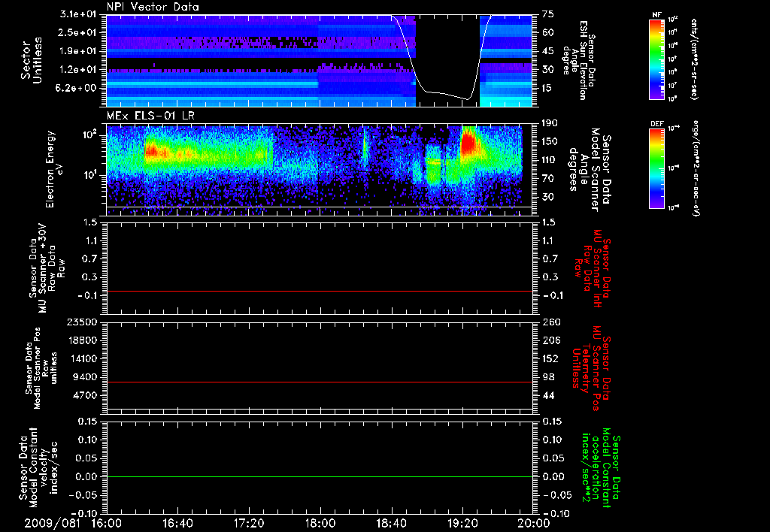Click the "75" sun elevation tick label

pyautogui.click(x=548, y=14)
